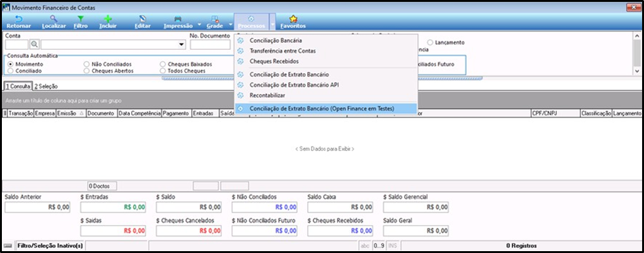Click the Grade toolbar icon
The height and width of the screenshot is (253, 644).
click(215, 18)
